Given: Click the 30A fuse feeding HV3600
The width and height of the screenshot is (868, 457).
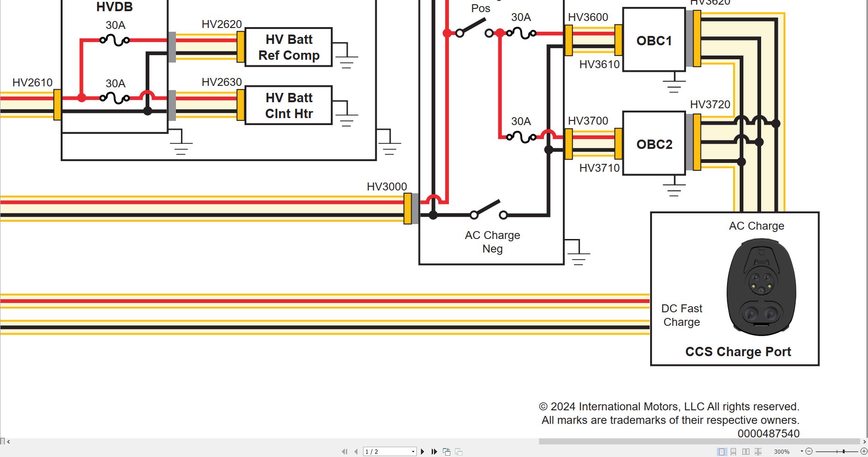Looking at the screenshot, I should point(521,33).
